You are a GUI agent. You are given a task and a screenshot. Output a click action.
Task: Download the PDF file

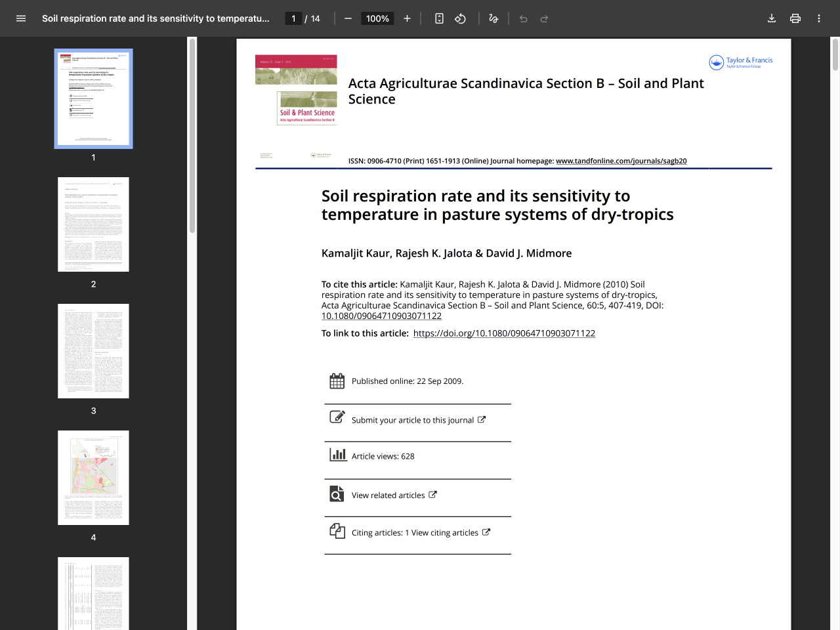coord(772,18)
